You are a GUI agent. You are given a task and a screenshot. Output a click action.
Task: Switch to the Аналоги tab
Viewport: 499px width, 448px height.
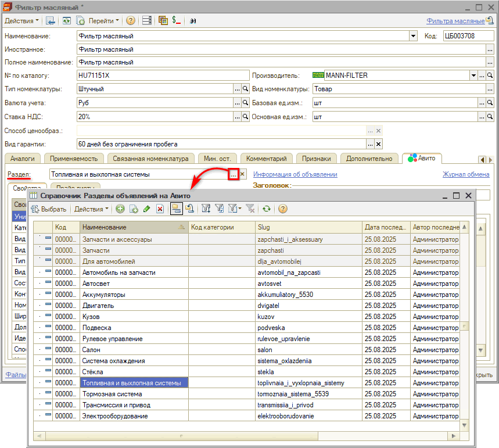click(22, 158)
